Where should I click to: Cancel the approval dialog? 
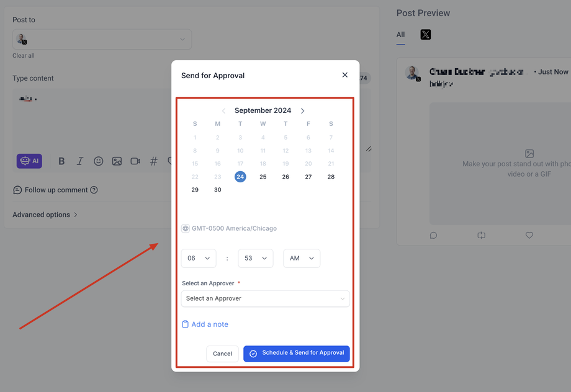(x=222, y=354)
